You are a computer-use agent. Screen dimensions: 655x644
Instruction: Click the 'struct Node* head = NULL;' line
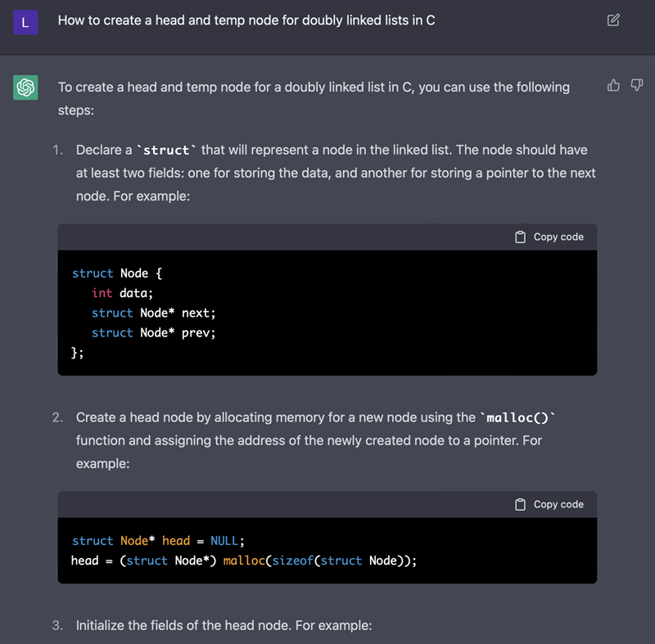(x=158, y=541)
